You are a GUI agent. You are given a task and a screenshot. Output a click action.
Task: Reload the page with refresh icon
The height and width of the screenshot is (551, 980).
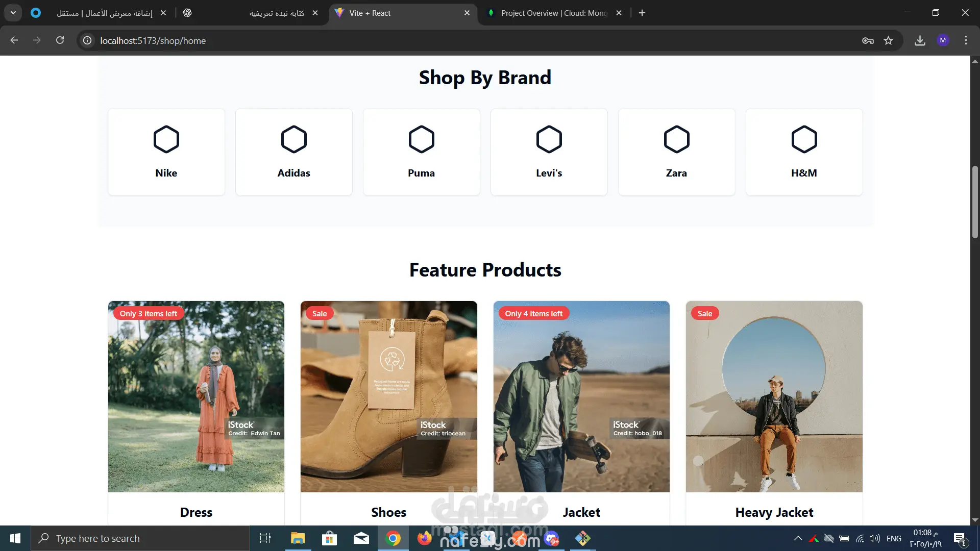[x=60, y=40]
